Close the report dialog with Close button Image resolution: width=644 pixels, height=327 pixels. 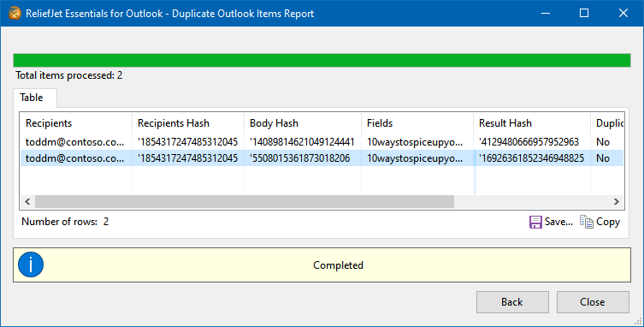tap(593, 302)
